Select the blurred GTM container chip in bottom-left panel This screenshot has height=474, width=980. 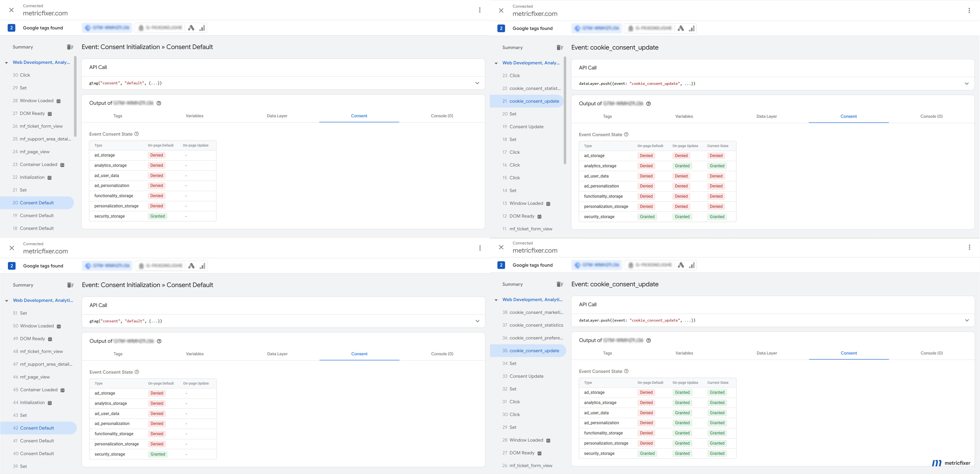[107, 266]
